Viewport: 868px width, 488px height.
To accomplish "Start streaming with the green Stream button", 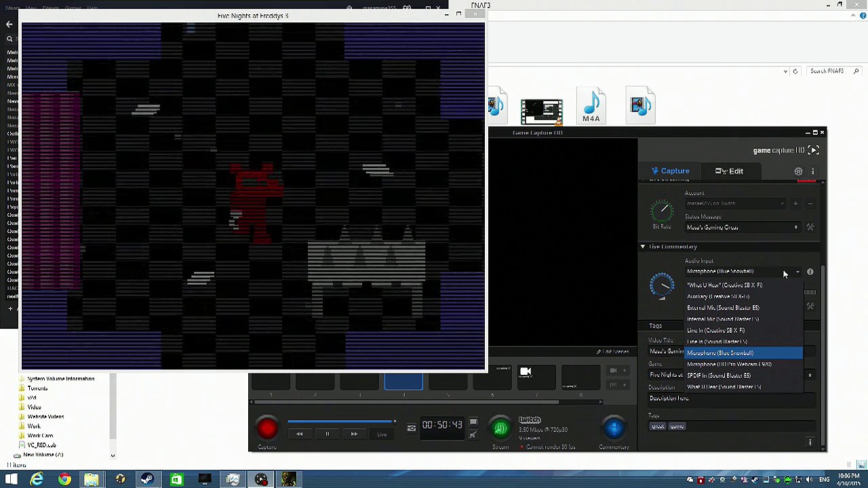I will [500, 428].
